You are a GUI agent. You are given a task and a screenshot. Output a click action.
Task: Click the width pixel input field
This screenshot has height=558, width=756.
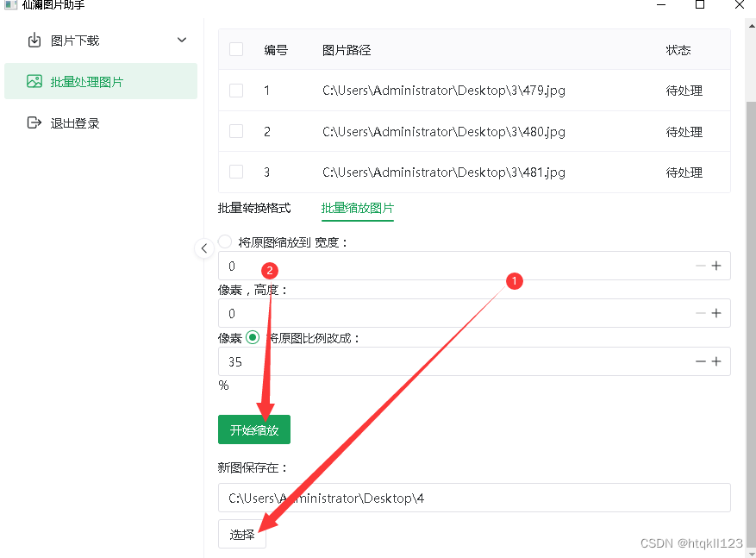pyautogui.click(x=474, y=266)
